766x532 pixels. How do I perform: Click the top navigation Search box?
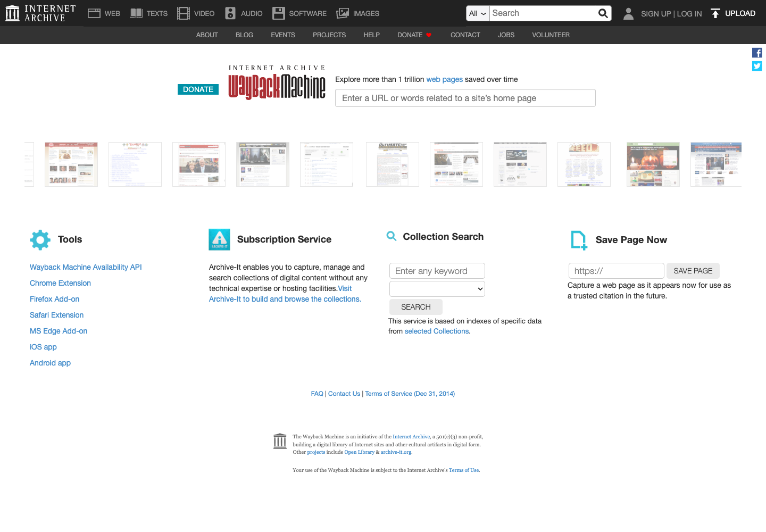(543, 13)
